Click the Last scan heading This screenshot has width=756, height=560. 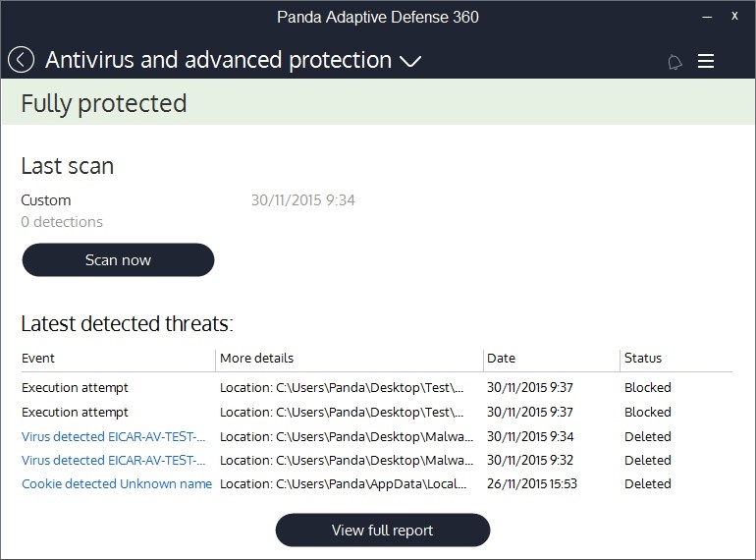[68, 166]
